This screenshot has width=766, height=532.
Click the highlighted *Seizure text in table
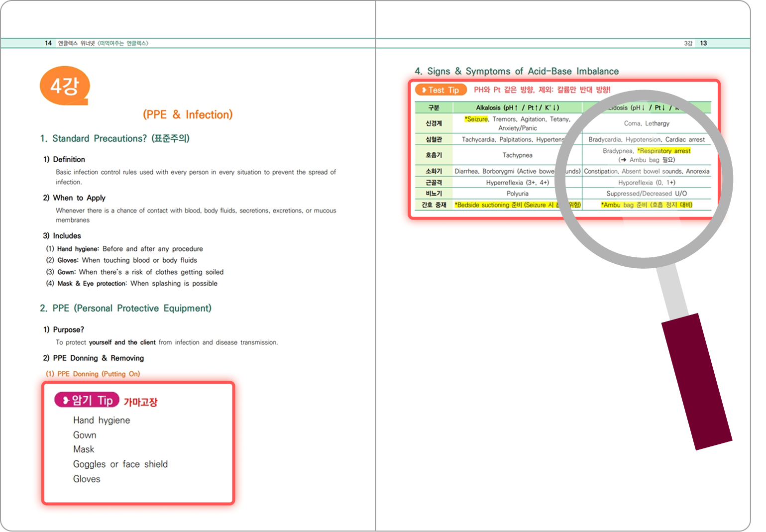476,119
